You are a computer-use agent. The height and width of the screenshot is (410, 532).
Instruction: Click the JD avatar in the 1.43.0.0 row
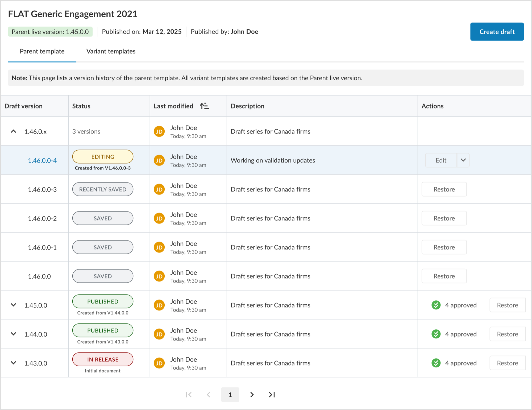point(159,363)
